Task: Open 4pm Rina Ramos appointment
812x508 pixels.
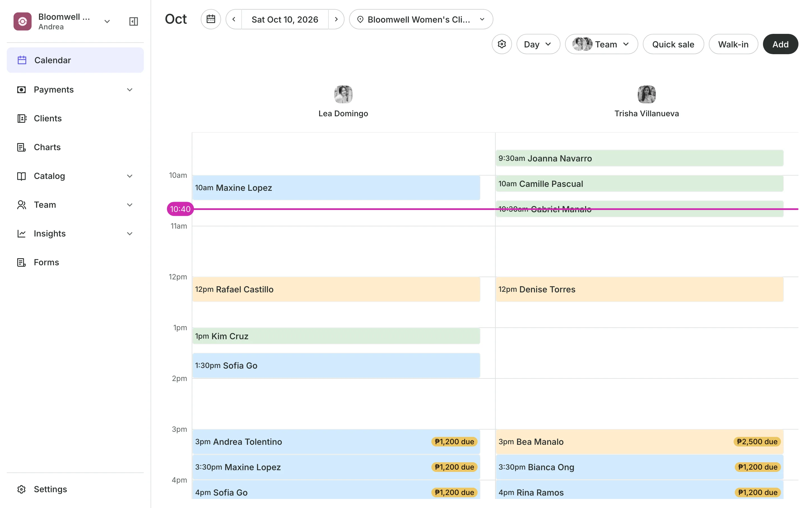Action: (639, 490)
